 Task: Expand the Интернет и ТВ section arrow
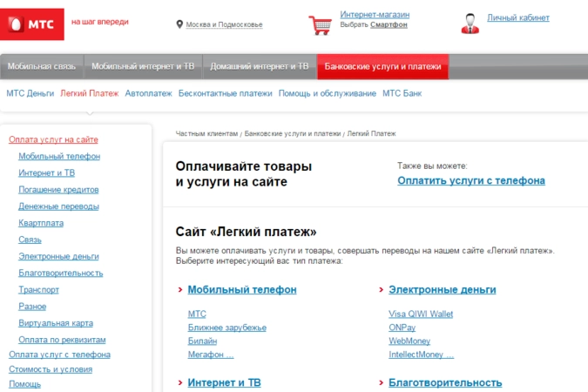coord(179,382)
